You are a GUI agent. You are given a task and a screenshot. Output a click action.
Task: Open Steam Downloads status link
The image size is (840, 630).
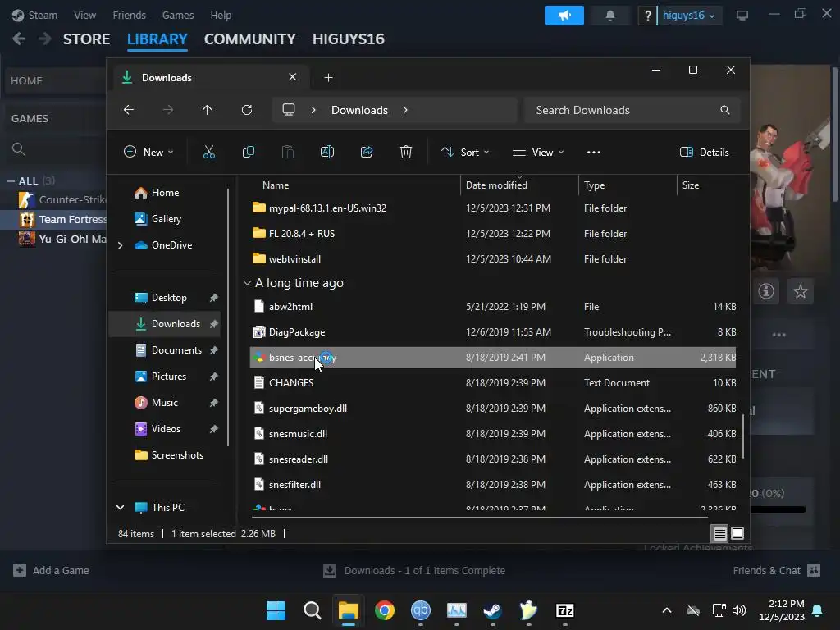414,571
